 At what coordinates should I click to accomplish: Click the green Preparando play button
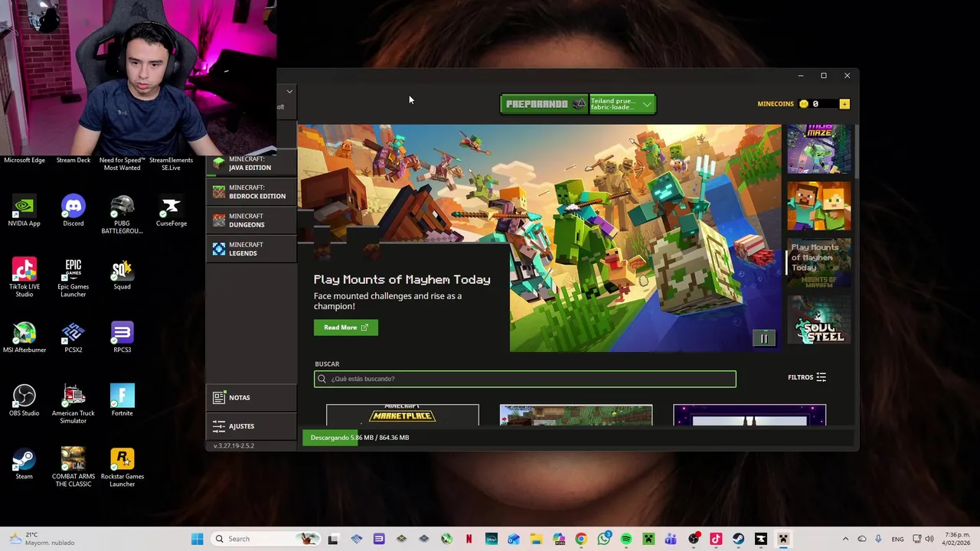click(544, 104)
